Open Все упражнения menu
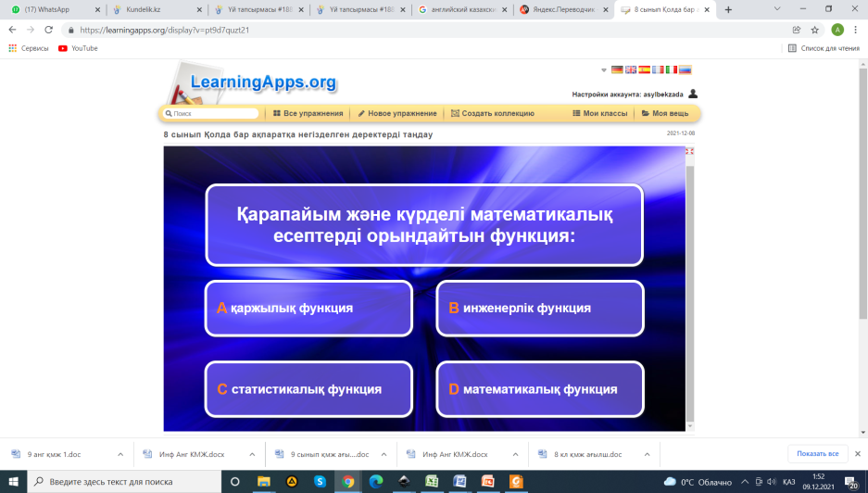 (x=308, y=113)
